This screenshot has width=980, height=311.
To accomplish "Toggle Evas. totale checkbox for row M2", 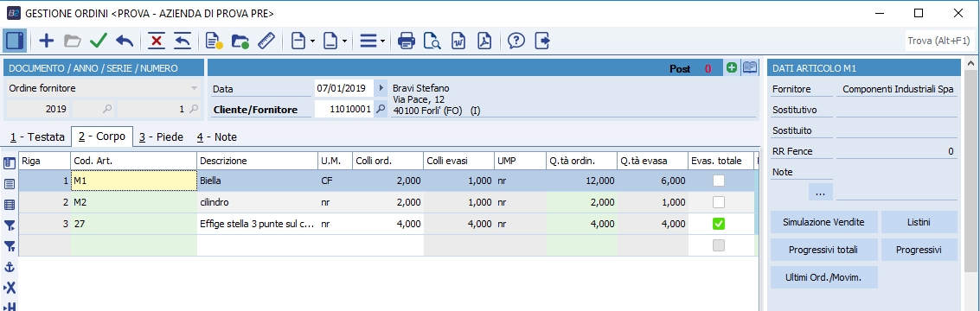I will [719, 202].
